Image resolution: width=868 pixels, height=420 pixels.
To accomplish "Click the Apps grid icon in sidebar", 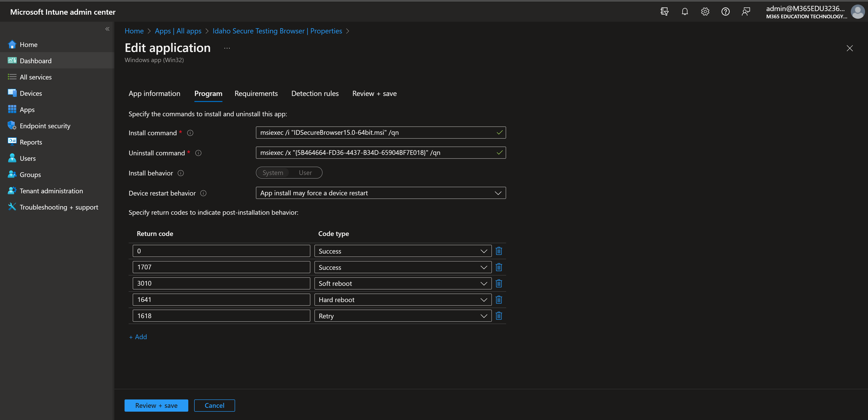I will point(12,109).
